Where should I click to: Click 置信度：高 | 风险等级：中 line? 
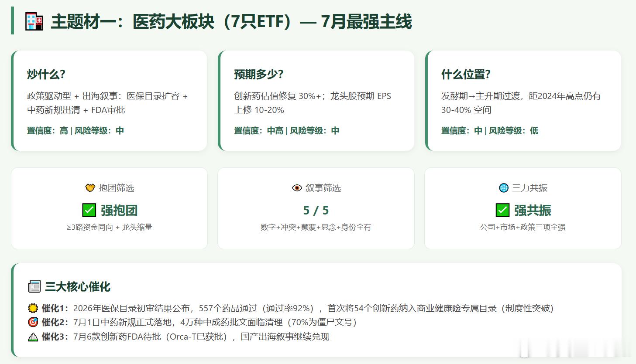point(76,130)
